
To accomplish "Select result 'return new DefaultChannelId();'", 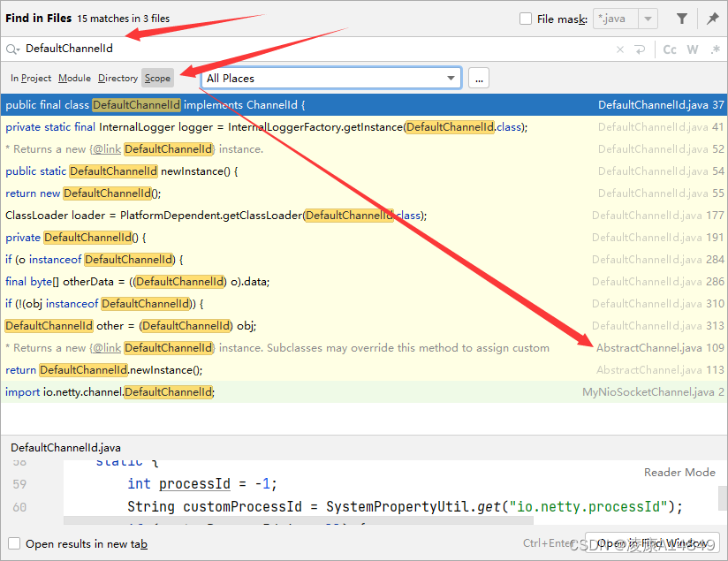I will point(364,193).
